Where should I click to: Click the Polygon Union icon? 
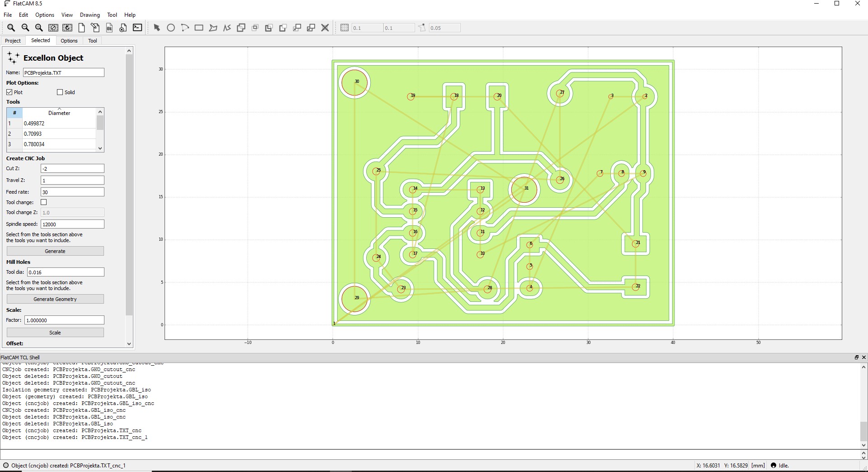coord(241,28)
